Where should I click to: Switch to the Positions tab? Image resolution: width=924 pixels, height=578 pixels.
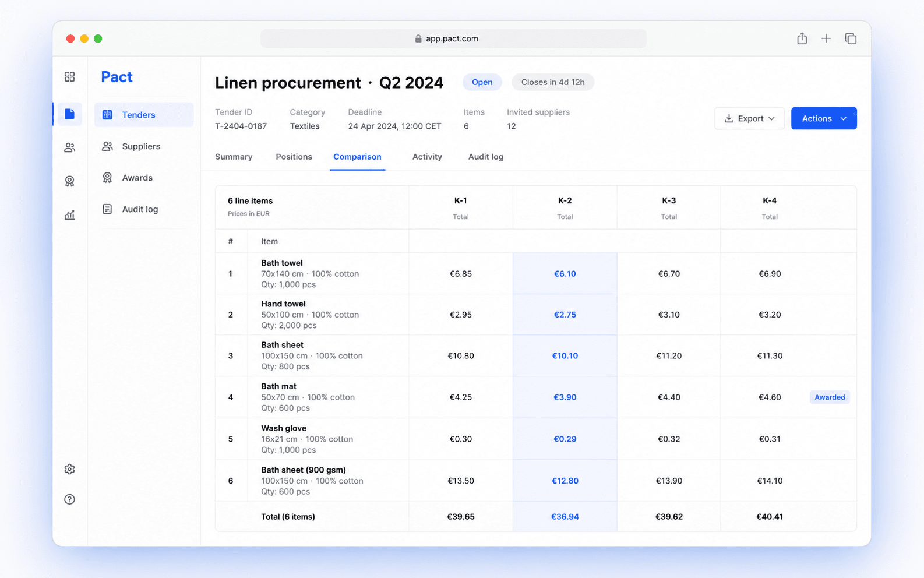294,157
